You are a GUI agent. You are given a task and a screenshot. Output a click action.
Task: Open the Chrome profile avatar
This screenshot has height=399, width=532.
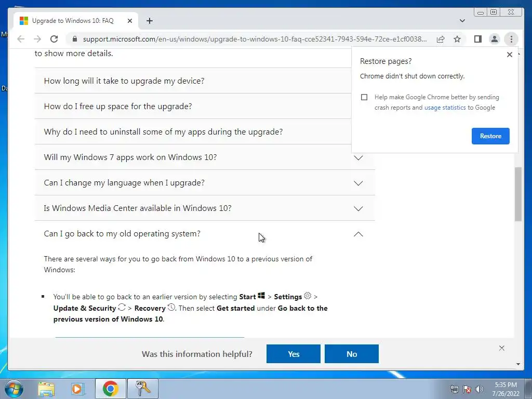[x=495, y=39]
